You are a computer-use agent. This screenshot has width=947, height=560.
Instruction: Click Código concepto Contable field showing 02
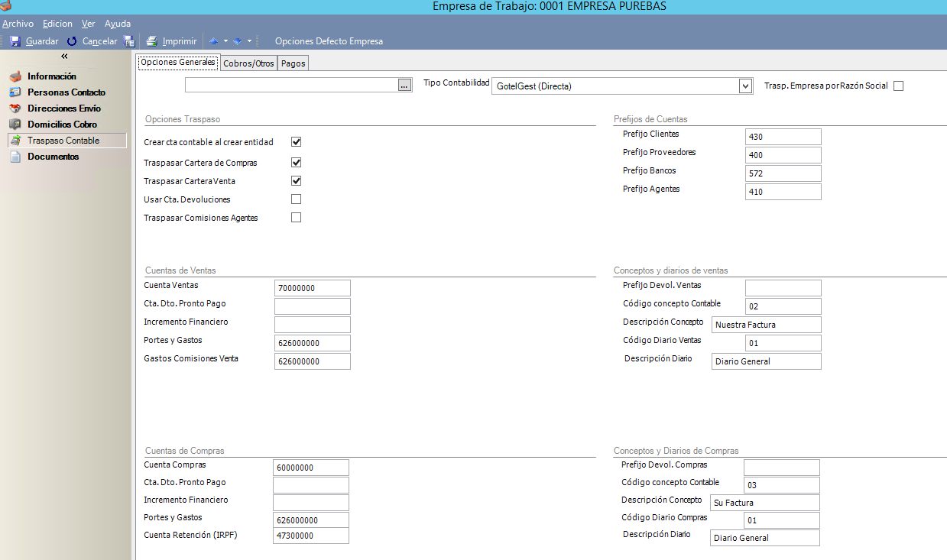783,306
